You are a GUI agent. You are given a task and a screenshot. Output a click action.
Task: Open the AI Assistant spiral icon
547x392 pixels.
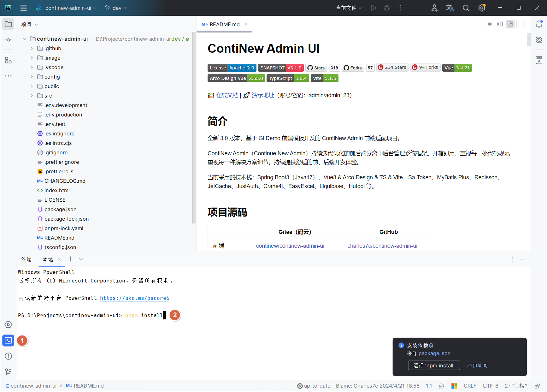coord(539,40)
